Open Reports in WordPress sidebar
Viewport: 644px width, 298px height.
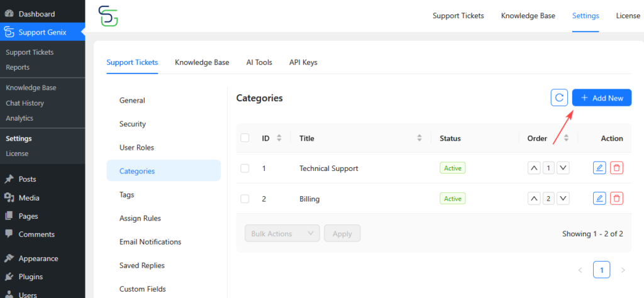(x=18, y=67)
